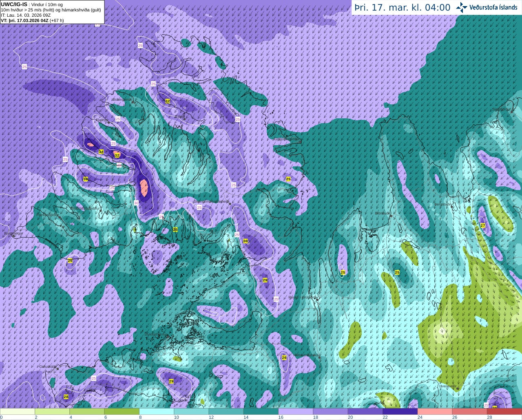The height and width of the screenshot is (420, 522).
Task: Click the Bjargtangar station label
Action: (13, 233)
